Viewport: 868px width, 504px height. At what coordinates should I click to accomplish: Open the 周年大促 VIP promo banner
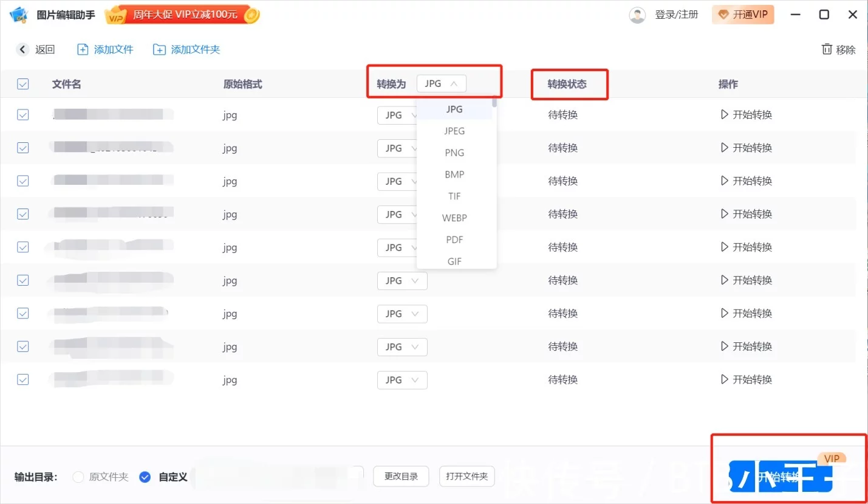[x=182, y=15]
